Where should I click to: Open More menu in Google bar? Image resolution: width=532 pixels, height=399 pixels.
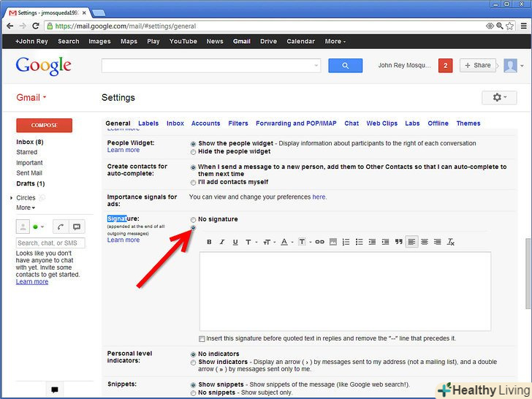click(335, 42)
